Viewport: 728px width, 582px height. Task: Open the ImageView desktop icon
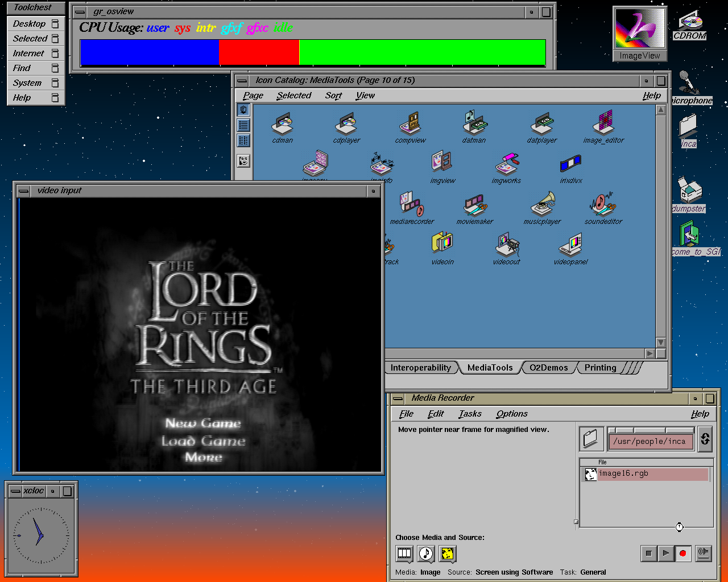coord(640,34)
